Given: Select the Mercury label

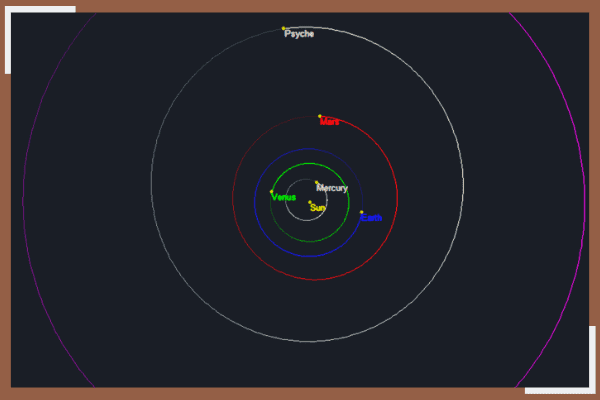Looking at the screenshot, I should click(x=332, y=188).
